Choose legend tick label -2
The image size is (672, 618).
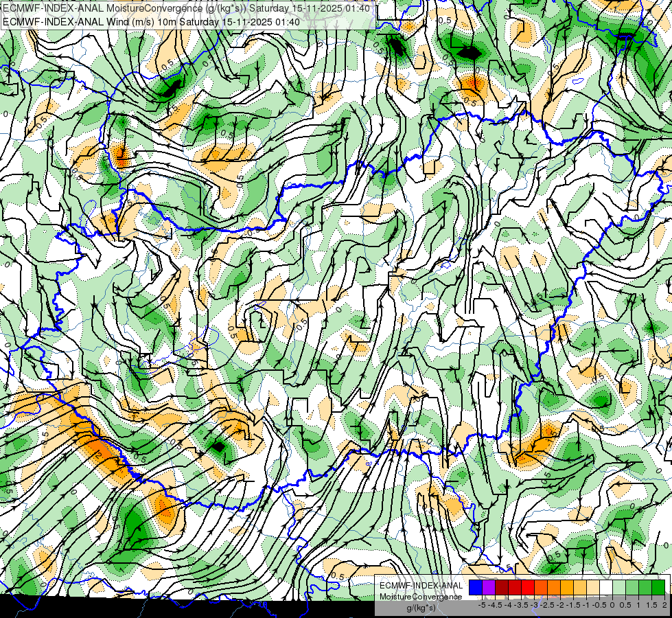coord(560,605)
